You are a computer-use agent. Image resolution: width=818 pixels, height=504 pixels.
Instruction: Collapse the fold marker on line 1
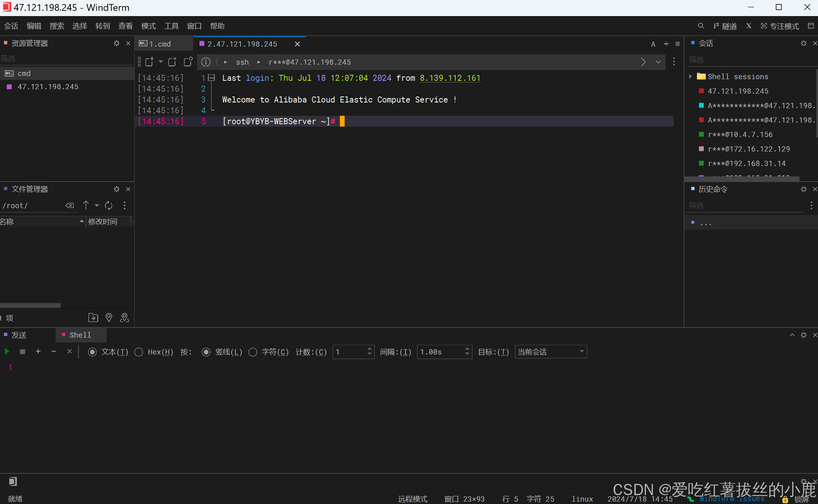212,78
